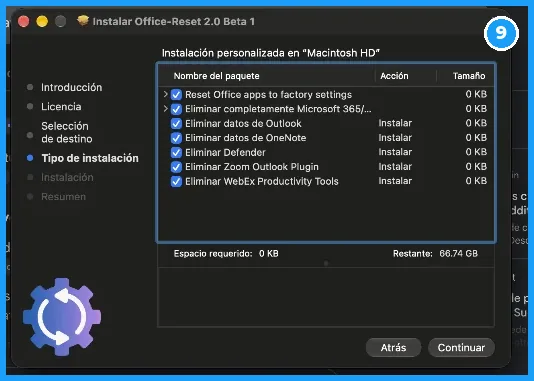Click Instalar action for WebEx Productivity Tools
This screenshot has height=381, width=534.
tap(395, 181)
